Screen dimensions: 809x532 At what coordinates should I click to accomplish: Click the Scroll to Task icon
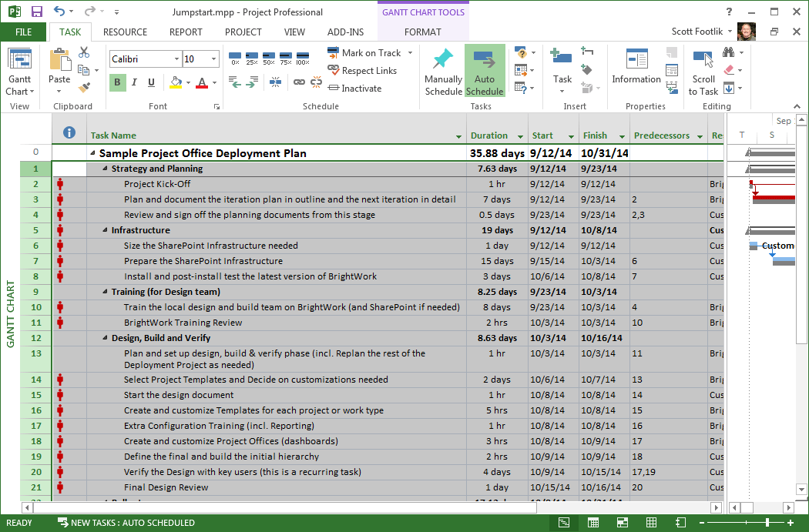(703, 68)
